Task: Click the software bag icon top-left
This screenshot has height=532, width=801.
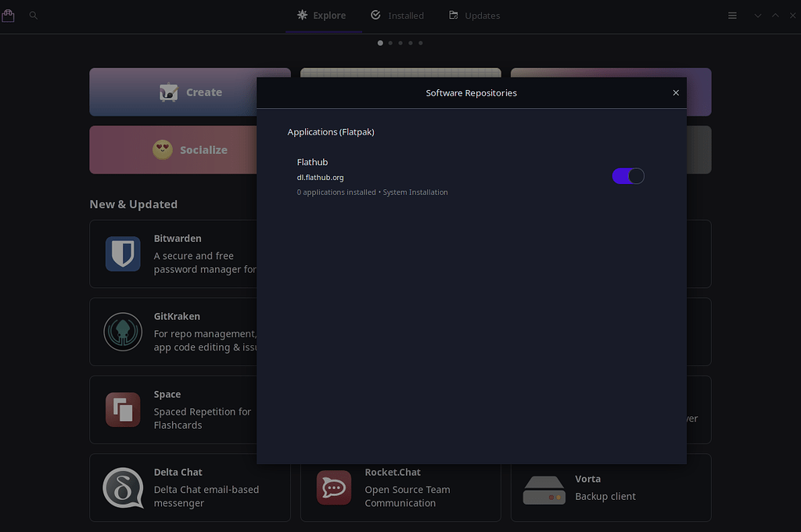Action: coord(9,15)
